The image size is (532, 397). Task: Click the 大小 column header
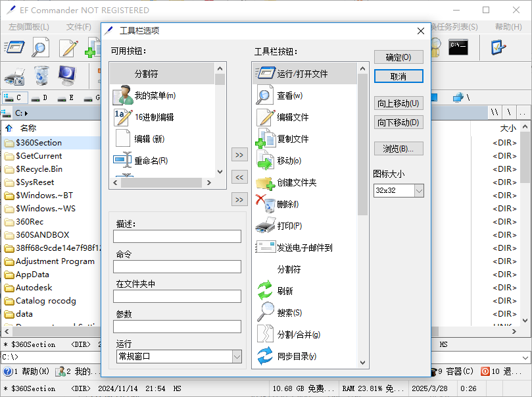tap(508, 128)
